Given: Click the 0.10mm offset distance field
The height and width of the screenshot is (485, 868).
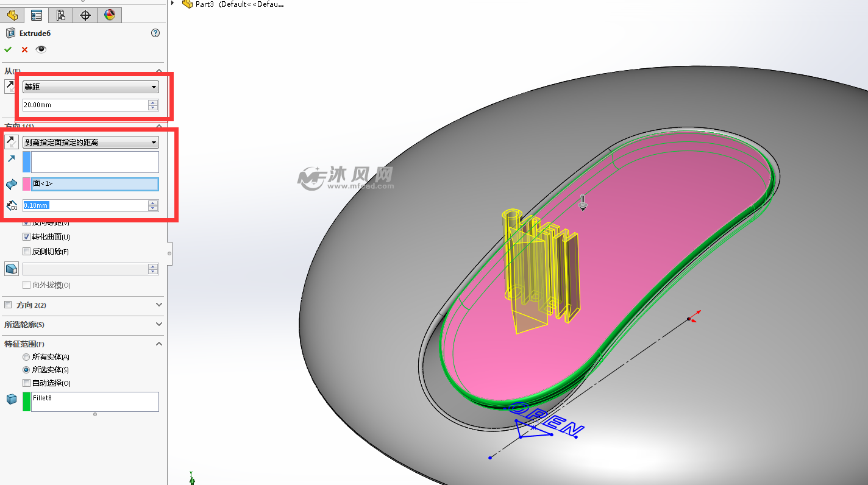Looking at the screenshot, I should [x=85, y=206].
